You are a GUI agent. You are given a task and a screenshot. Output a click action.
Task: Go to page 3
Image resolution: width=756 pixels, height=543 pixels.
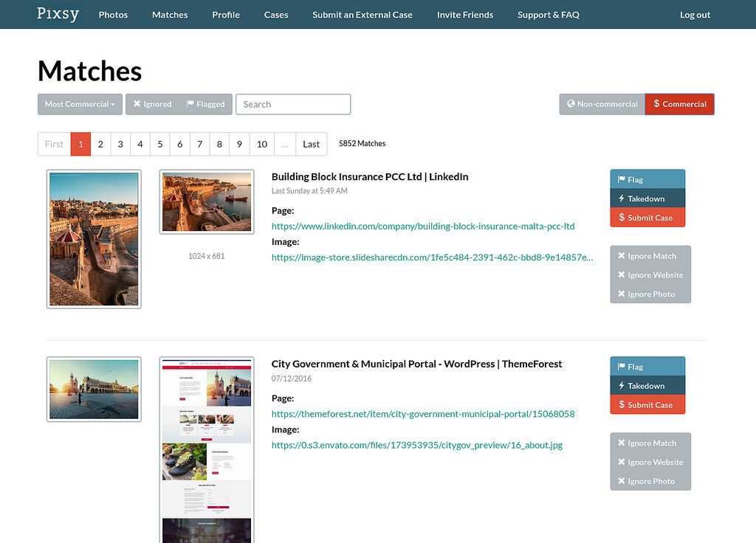120,144
